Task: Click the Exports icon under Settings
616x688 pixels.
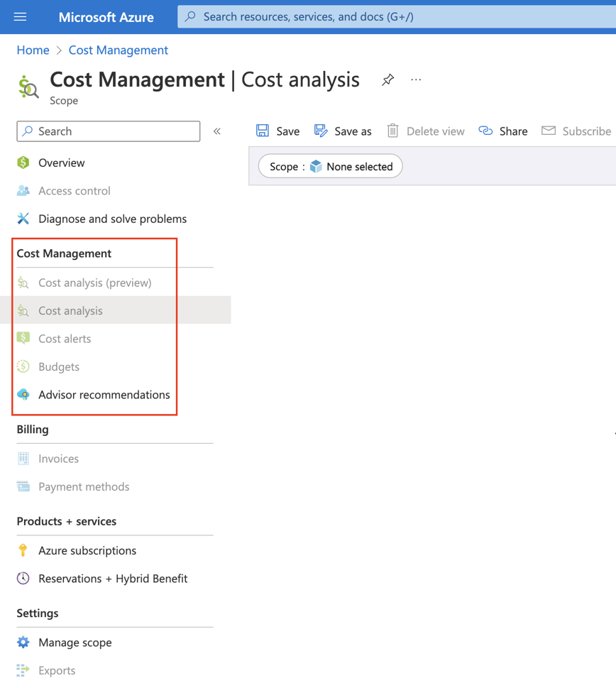Action: pyautogui.click(x=23, y=670)
